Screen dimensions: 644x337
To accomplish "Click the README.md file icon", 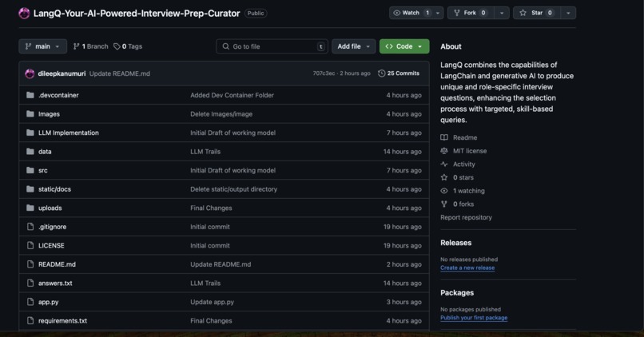I will pos(30,264).
